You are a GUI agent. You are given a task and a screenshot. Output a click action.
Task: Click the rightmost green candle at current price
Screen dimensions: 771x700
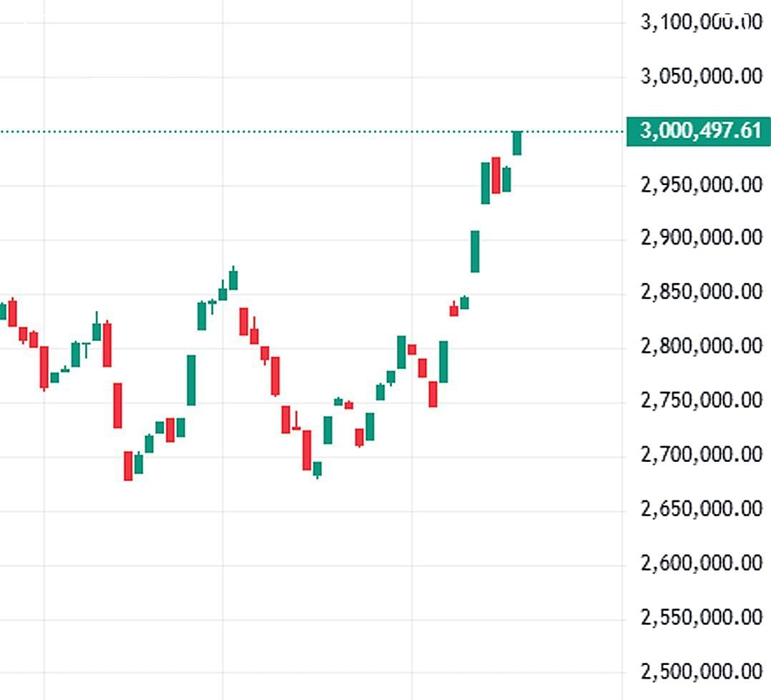[517, 143]
